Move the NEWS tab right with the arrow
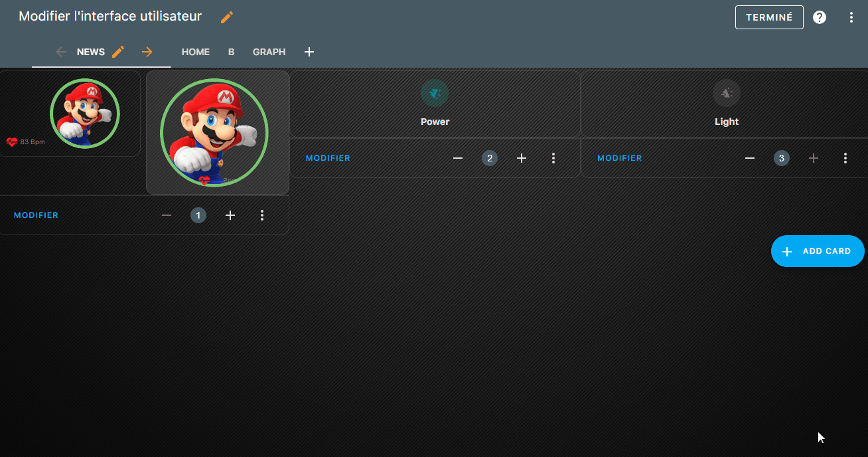Viewport: 868px width, 457px height. tap(147, 52)
